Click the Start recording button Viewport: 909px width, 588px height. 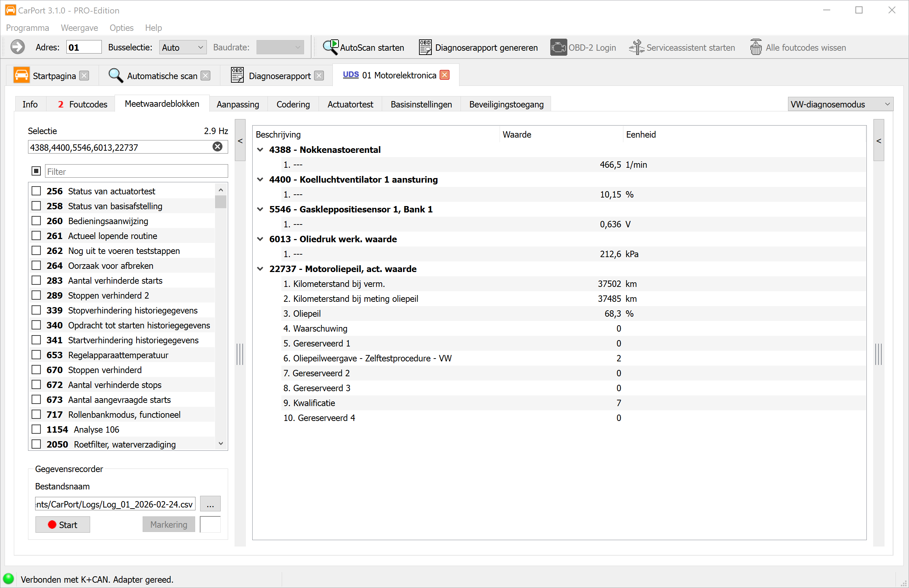coord(63,525)
